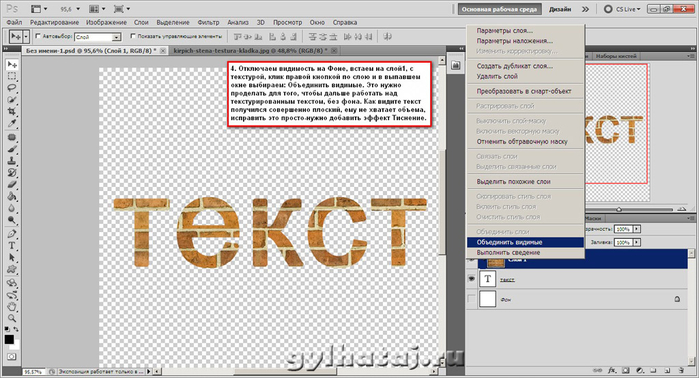Select the Eraser tool
This screenshot has height=378, width=699.
[x=12, y=184]
